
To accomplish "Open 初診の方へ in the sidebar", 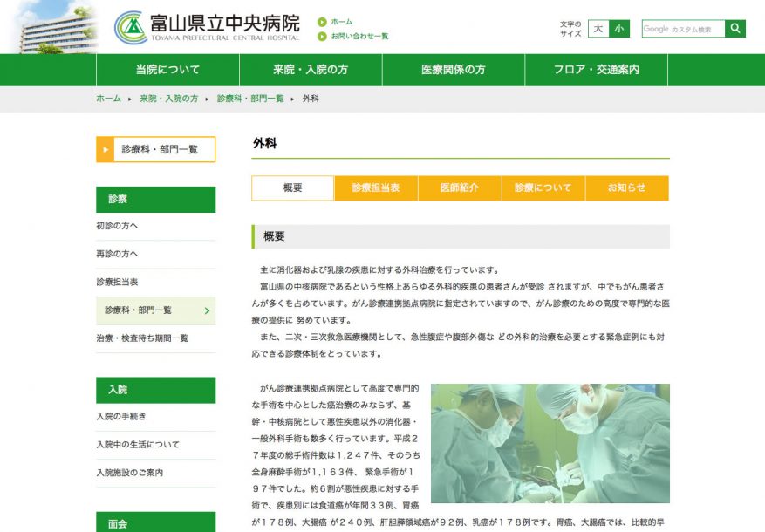I will pos(118,226).
